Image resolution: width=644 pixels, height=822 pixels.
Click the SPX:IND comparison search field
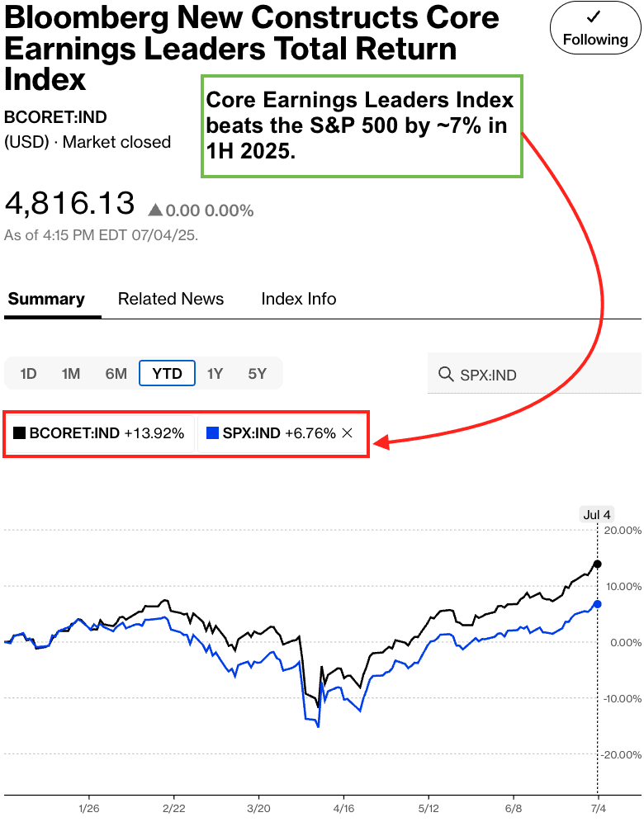pyautogui.click(x=534, y=373)
